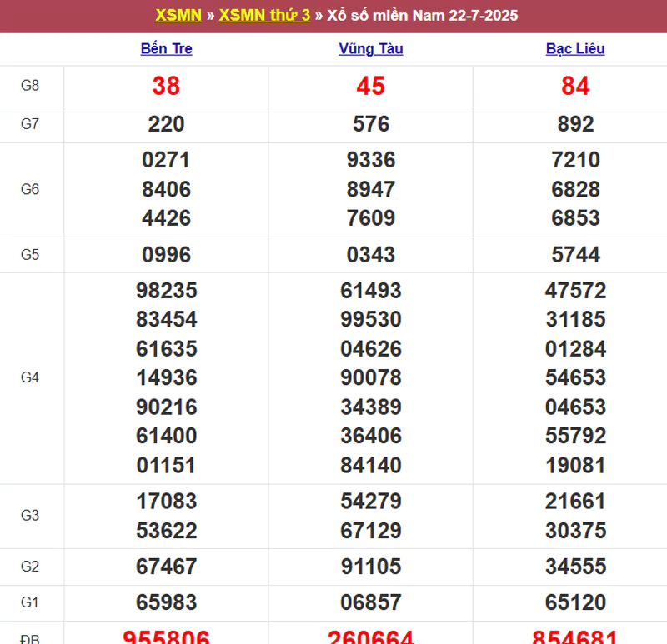Select G4 number 36406
The image size is (667, 644).
tap(371, 436)
